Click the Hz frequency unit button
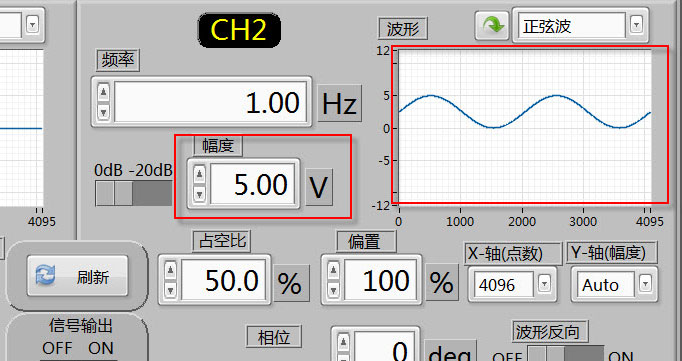 pyautogui.click(x=339, y=103)
